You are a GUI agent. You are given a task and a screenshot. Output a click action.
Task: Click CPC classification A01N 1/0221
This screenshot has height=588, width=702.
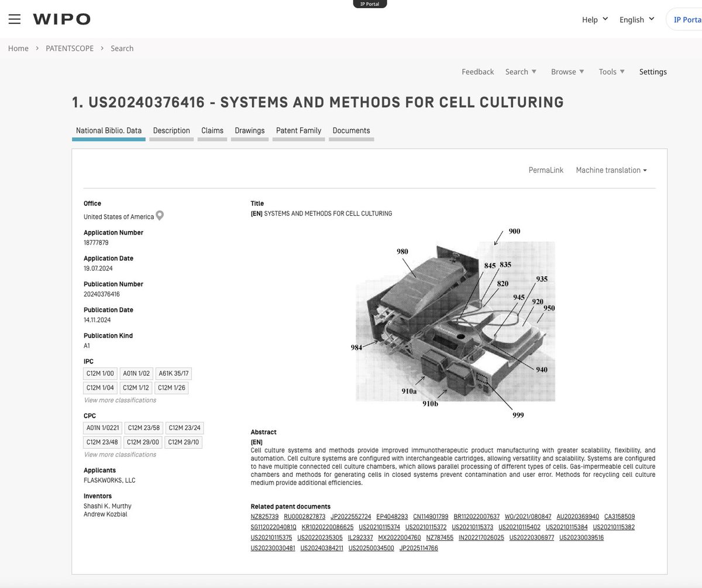click(103, 428)
